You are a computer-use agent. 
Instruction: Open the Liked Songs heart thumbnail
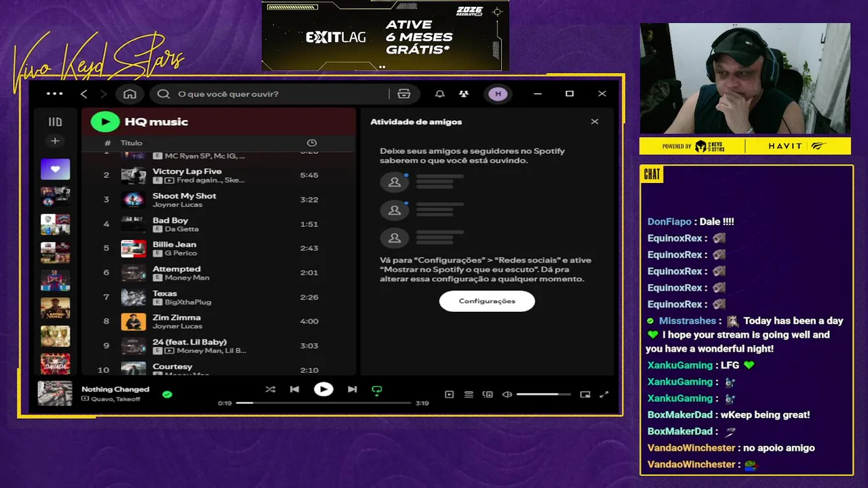55,169
